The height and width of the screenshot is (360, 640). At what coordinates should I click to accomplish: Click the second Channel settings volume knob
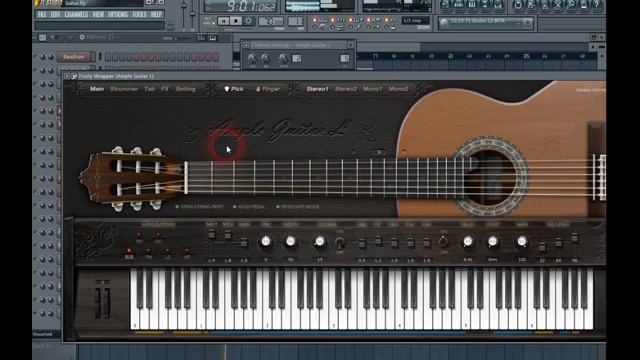point(266,59)
